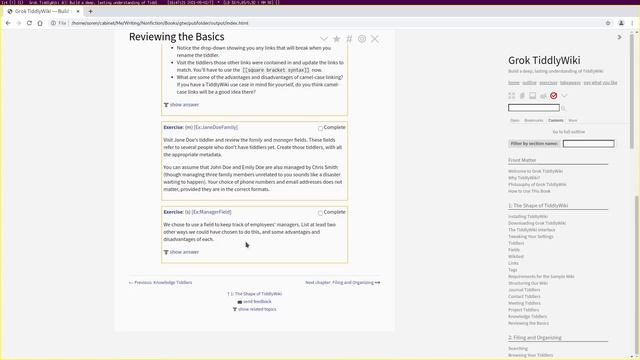
Task: Open the takeaways link in the sidebar
Action: [570, 82]
